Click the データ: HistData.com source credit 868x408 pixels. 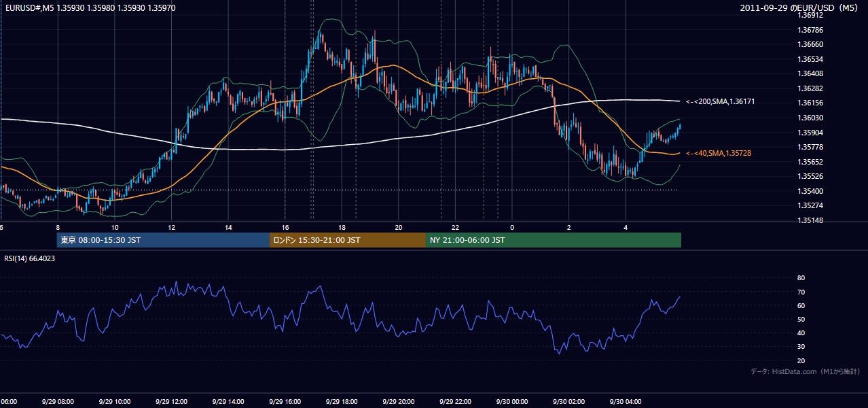coord(805,371)
